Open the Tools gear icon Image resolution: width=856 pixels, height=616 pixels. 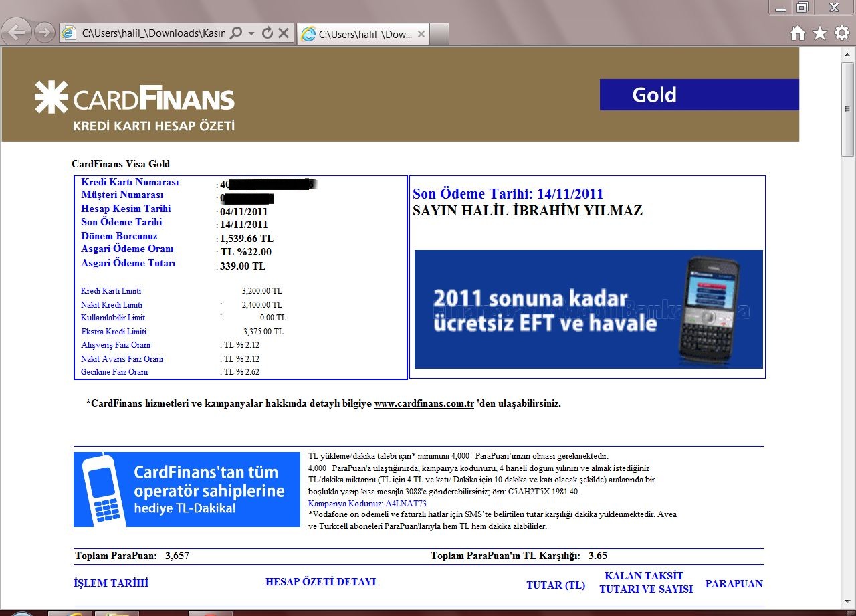841,33
